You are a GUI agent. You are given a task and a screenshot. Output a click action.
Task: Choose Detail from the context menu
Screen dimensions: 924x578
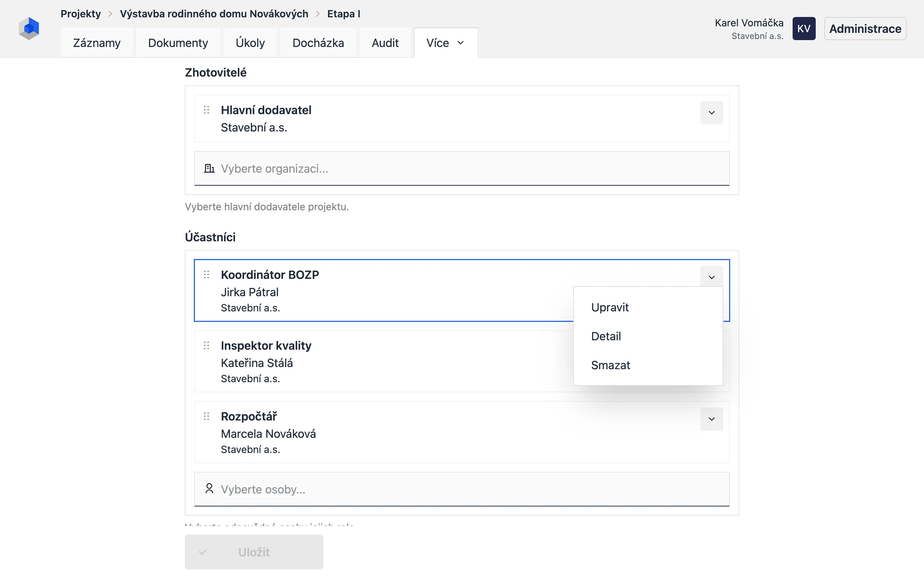(648, 336)
